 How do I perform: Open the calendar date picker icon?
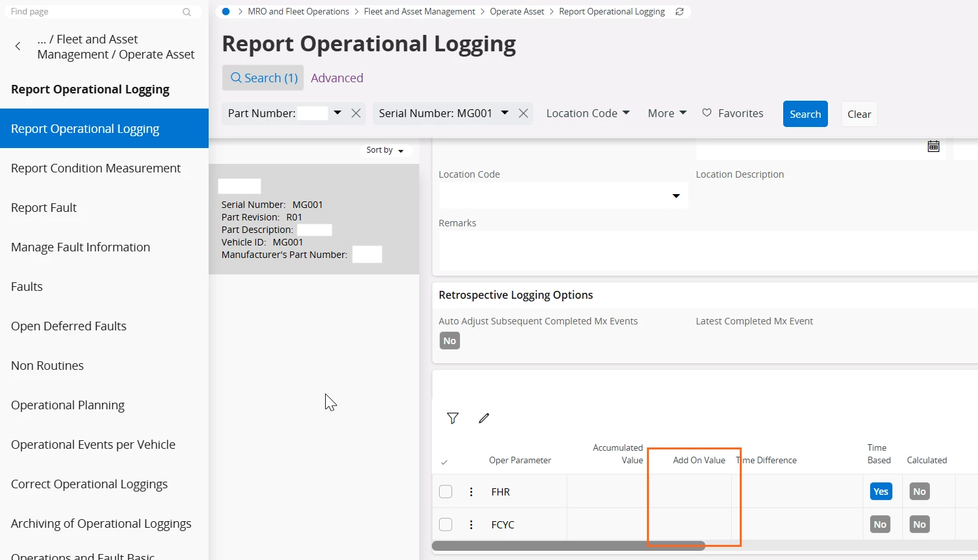(933, 146)
